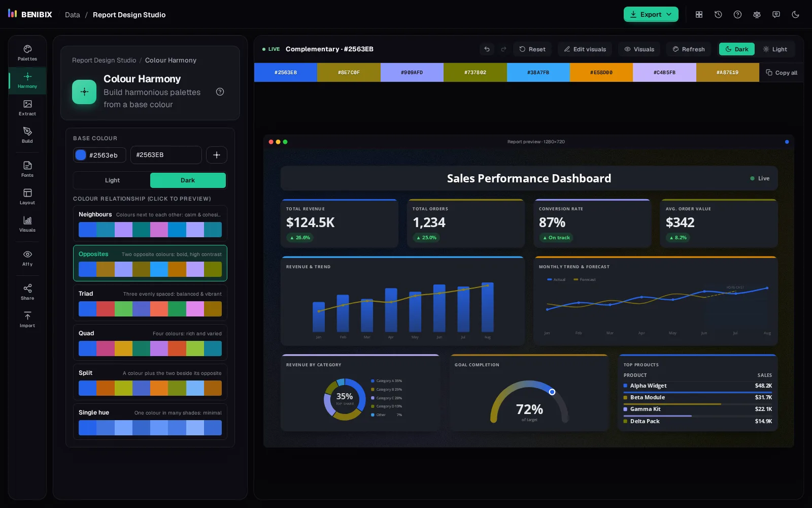Open the Extract image tool
The image size is (812, 508).
click(27, 108)
